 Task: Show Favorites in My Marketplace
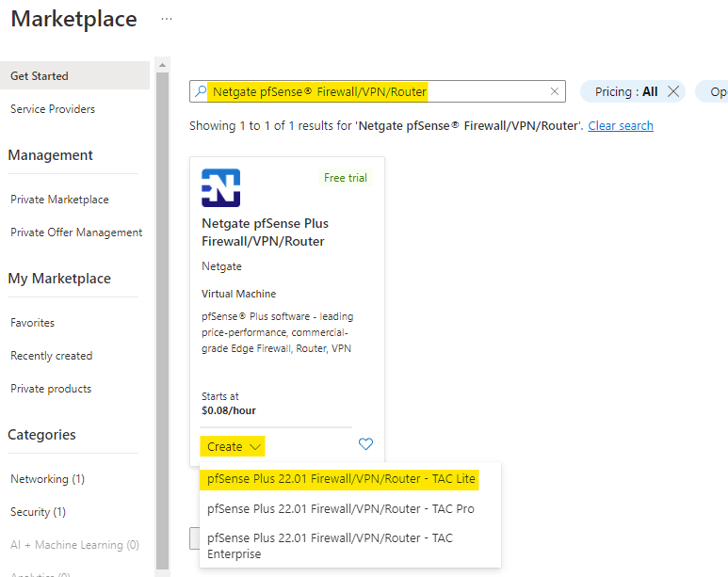pos(33,323)
